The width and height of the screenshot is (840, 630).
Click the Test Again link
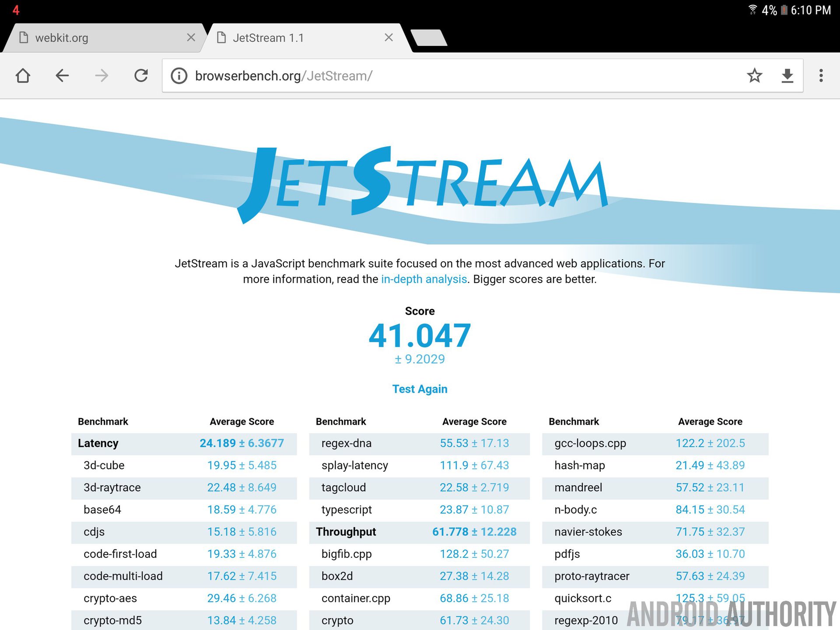[420, 389]
